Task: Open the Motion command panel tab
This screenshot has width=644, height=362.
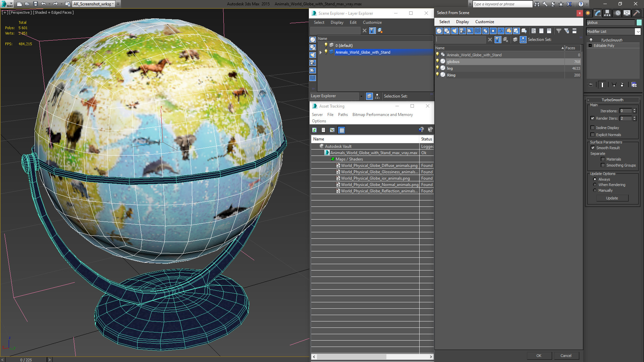Action: coord(617,13)
